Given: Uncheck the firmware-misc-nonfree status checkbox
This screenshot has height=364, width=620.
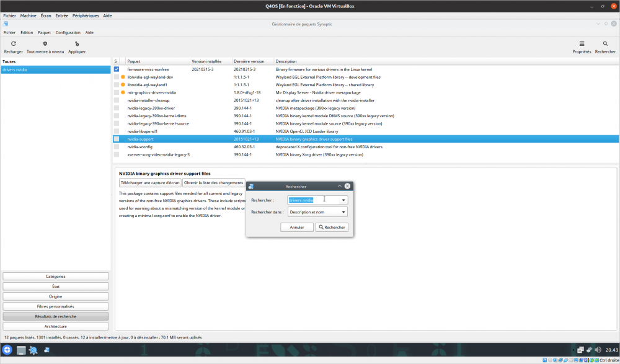Looking at the screenshot, I should coord(117,69).
